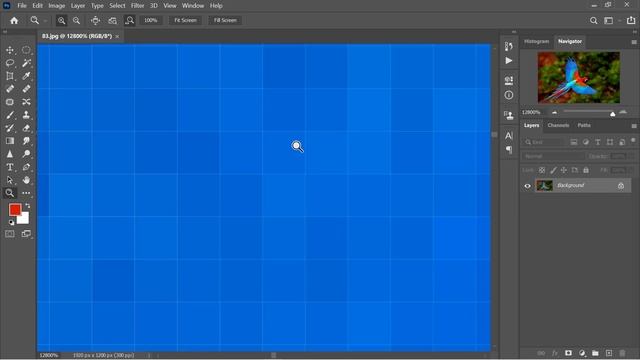Viewport: 640px width, 360px height.
Task: Select the Pen tool
Action: coord(26,167)
